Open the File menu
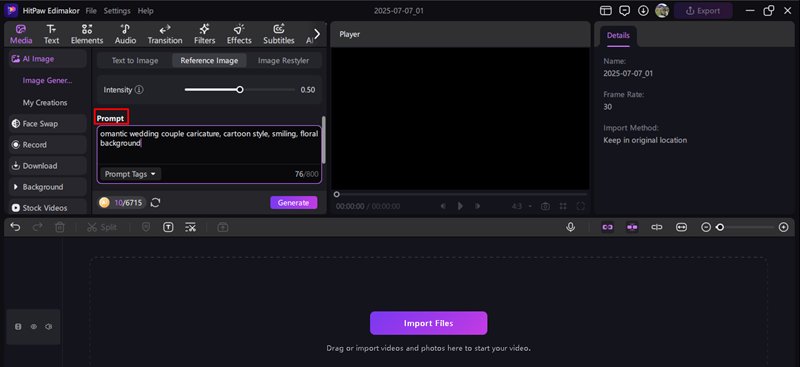This screenshot has width=800, height=367. (x=91, y=11)
